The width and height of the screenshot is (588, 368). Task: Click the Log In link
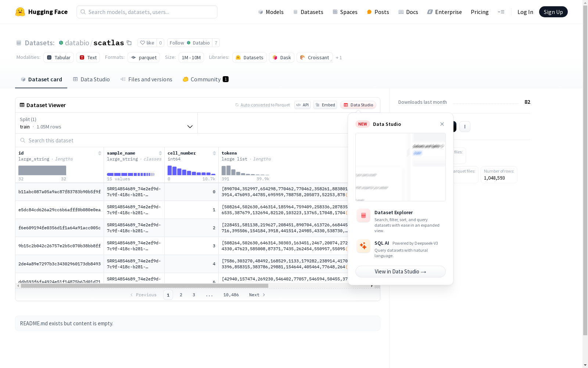click(525, 12)
